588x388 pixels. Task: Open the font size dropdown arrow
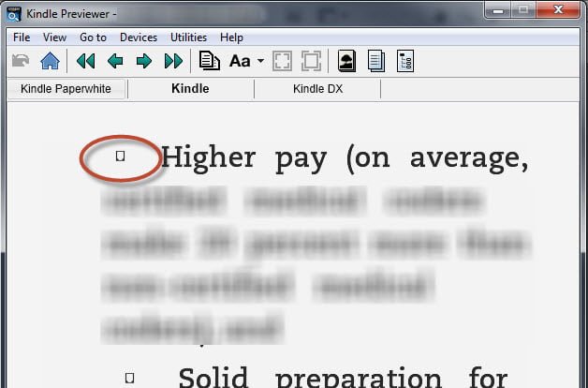coord(260,61)
